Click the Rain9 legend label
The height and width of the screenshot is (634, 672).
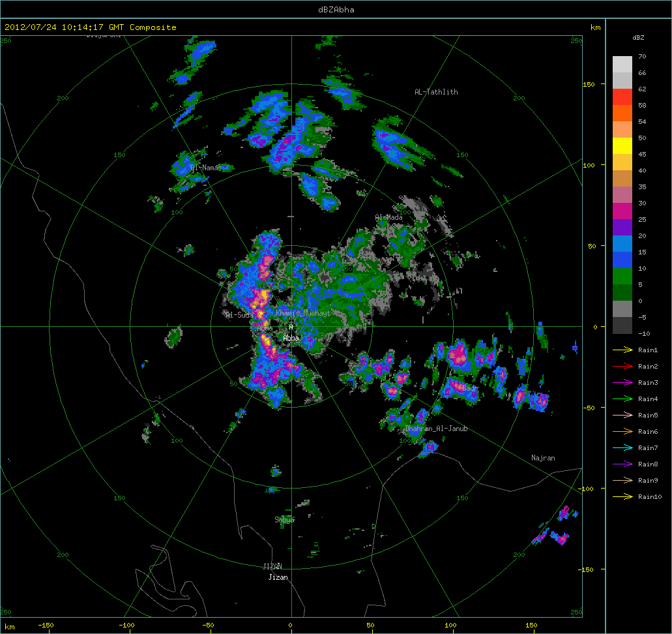(648, 481)
